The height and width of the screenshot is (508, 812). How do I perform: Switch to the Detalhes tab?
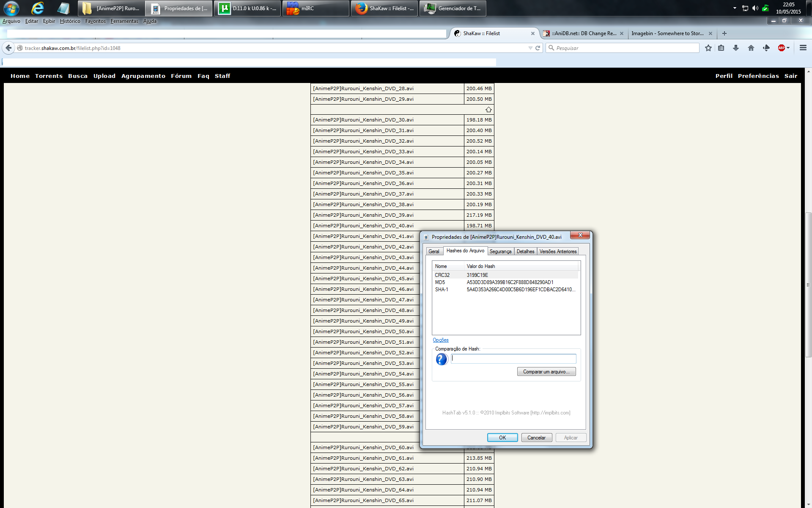(x=525, y=251)
